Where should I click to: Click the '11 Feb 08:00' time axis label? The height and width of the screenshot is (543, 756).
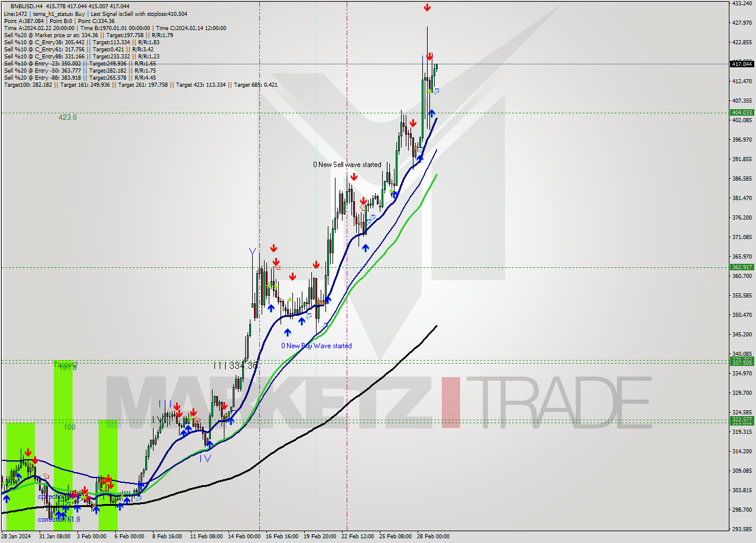(x=206, y=537)
